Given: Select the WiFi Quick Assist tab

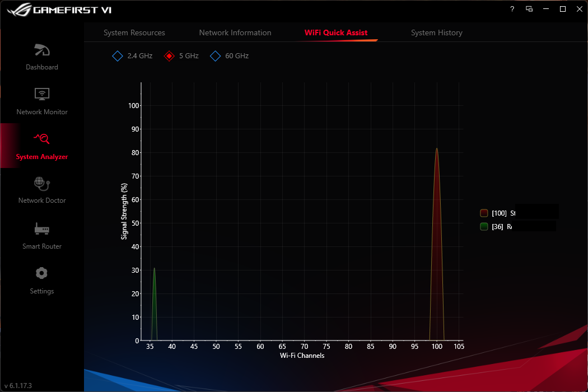Looking at the screenshot, I should point(336,32).
